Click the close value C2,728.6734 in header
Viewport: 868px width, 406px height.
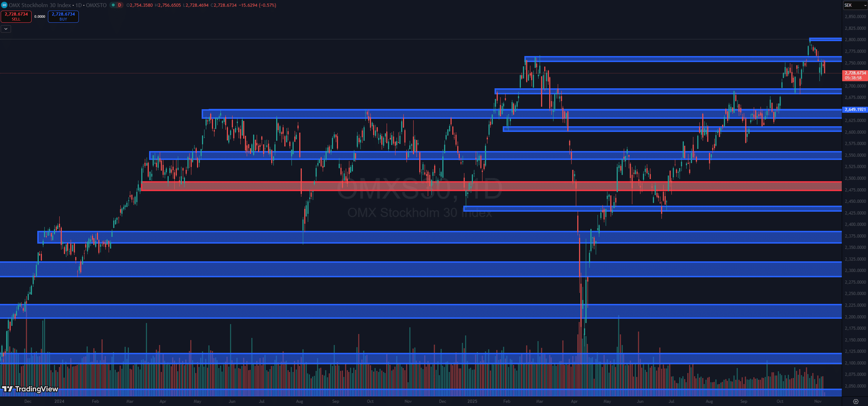[223, 5]
